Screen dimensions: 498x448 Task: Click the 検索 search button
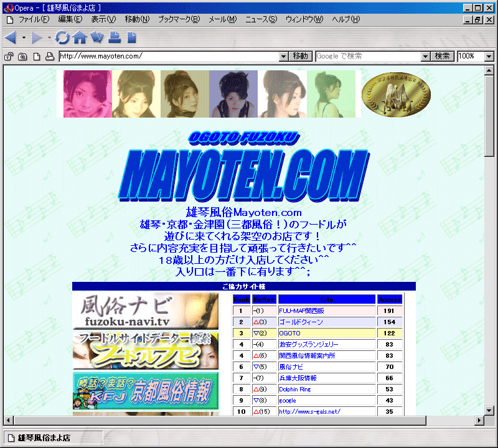pyautogui.click(x=443, y=56)
